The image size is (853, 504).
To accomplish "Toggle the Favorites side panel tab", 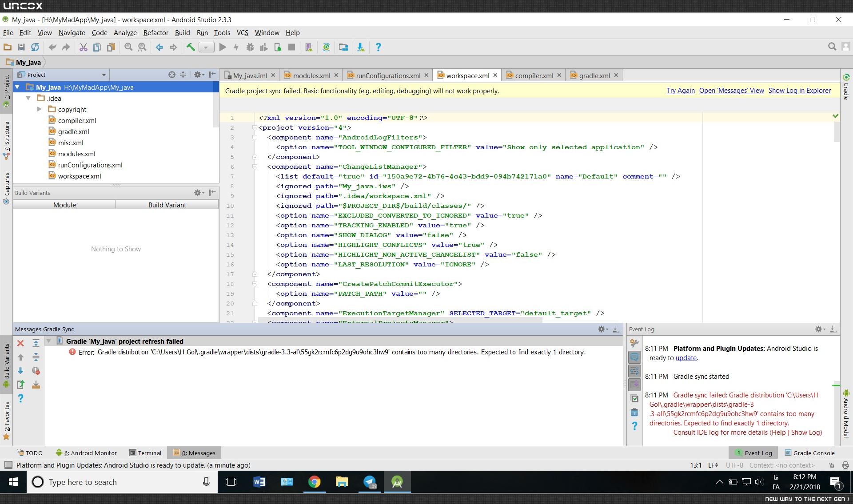I will pyautogui.click(x=7, y=421).
